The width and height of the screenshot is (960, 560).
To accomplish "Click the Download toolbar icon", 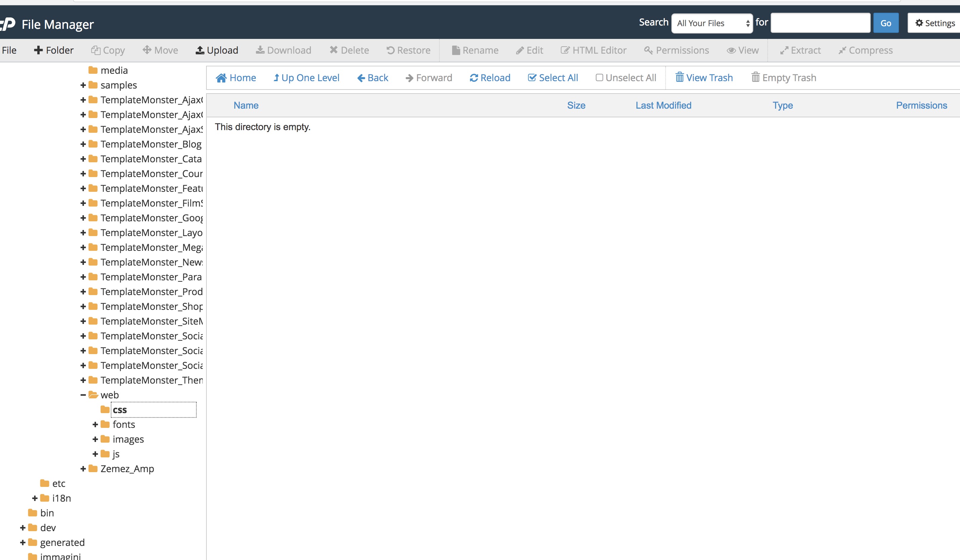I will tap(260, 50).
